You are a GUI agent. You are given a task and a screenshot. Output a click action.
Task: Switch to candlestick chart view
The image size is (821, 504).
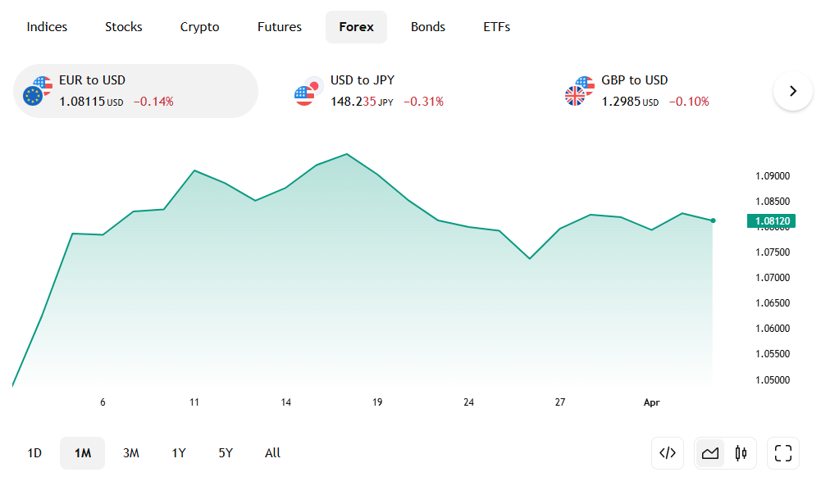[x=741, y=453]
